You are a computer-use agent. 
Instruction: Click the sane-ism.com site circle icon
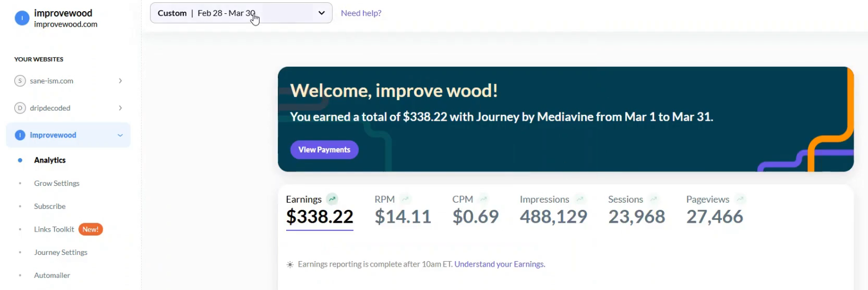(x=20, y=81)
